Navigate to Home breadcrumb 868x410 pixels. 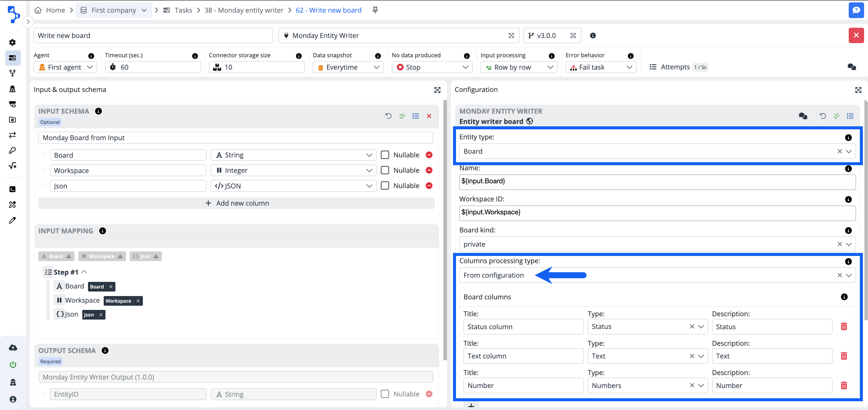[55, 10]
